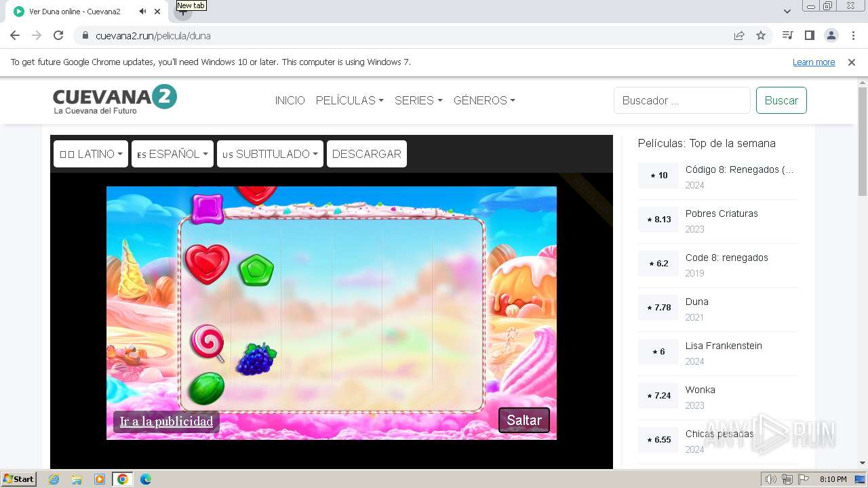Go back to previous page
The image size is (868, 488).
(15, 35)
